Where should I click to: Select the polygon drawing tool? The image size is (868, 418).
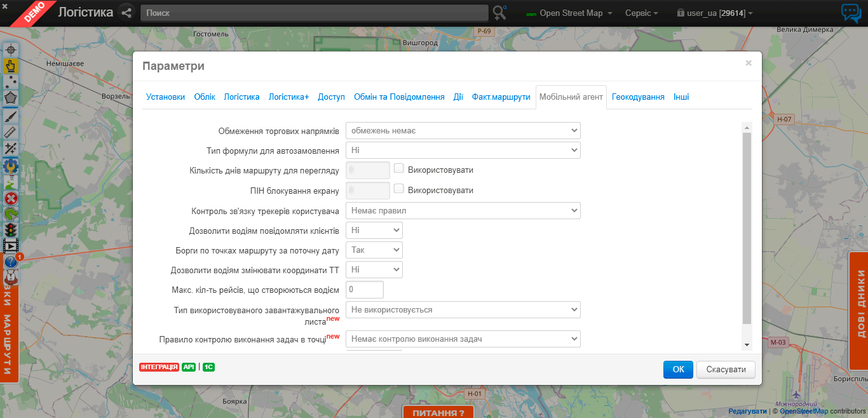[11, 98]
